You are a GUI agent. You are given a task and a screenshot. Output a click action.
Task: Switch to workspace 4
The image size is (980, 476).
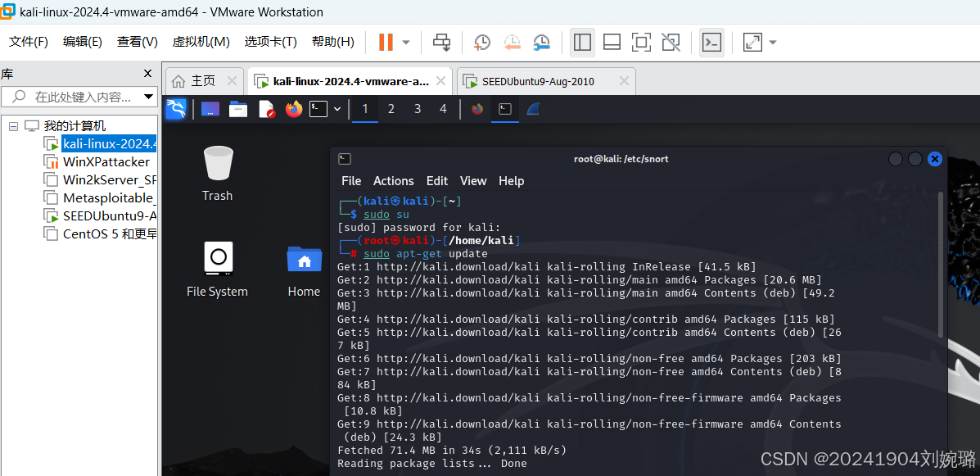pyautogui.click(x=443, y=110)
